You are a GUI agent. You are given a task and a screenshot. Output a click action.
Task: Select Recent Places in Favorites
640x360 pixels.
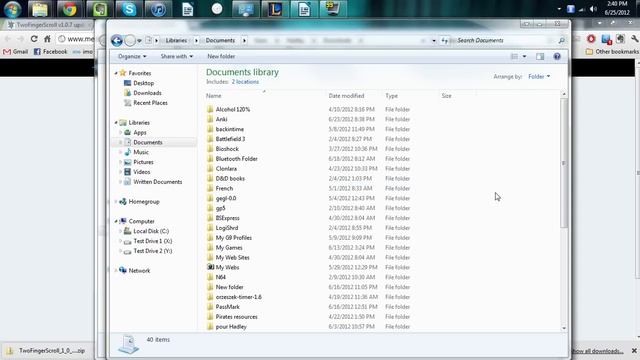coord(150,103)
